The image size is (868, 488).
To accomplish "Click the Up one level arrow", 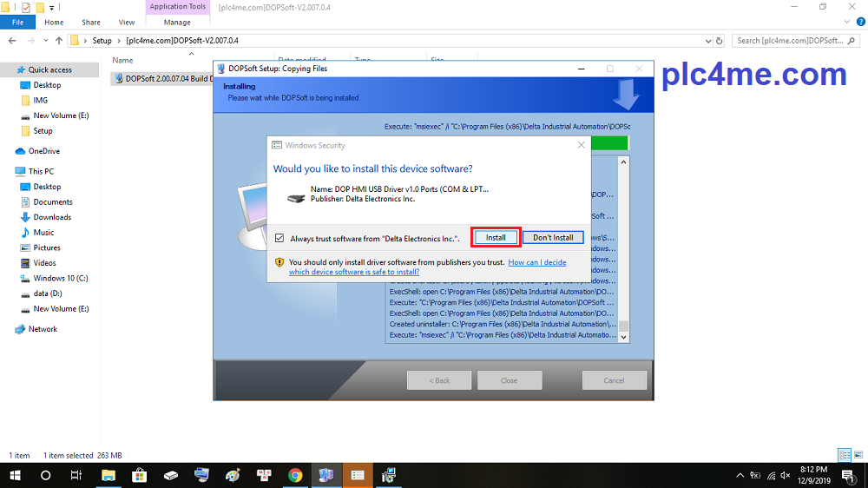I will 59,41.
